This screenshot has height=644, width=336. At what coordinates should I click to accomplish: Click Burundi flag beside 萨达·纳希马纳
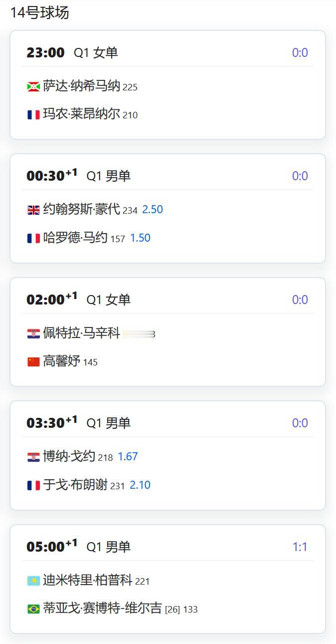click(x=33, y=87)
